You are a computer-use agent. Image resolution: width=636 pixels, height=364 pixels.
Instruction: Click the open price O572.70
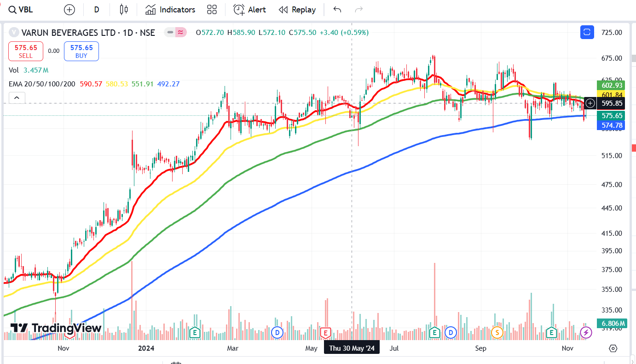210,33
